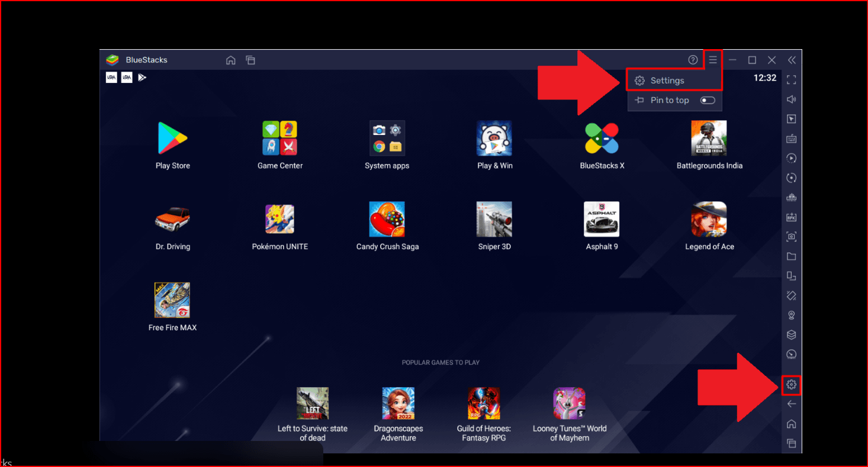Toggle the Pin to top switch

tap(708, 101)
